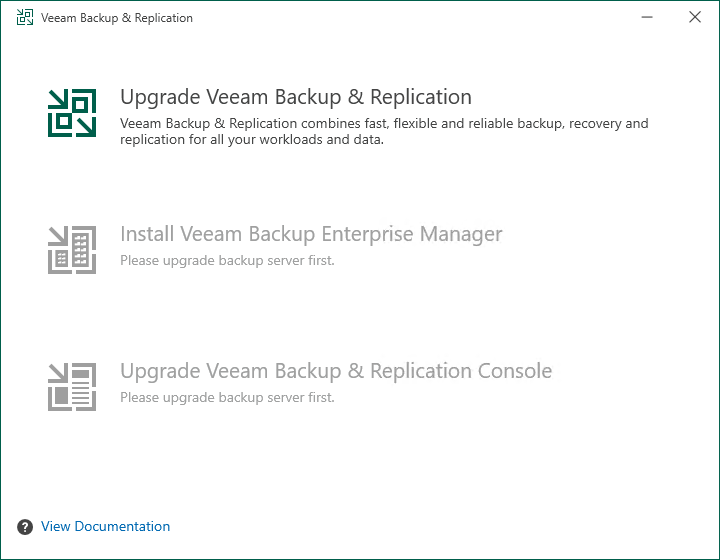Click the Veeam app icon in title bar
This screenshot has width=720, height=560.
click(x=25, y=18)
